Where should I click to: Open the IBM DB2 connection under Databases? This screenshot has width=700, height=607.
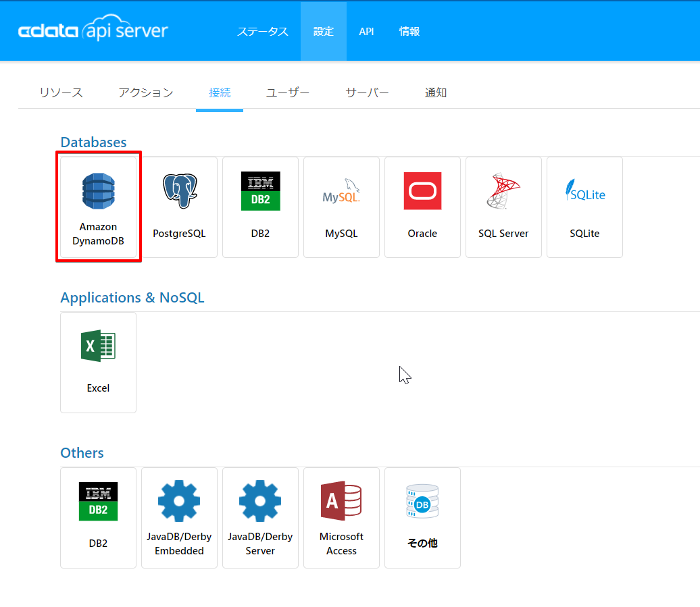(x=260, y=207)
